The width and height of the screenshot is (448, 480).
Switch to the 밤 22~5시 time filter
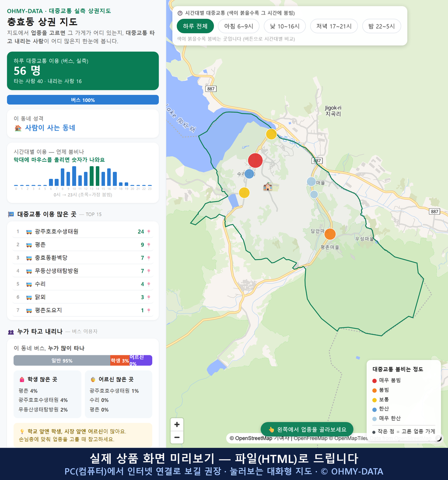(381, 26)
